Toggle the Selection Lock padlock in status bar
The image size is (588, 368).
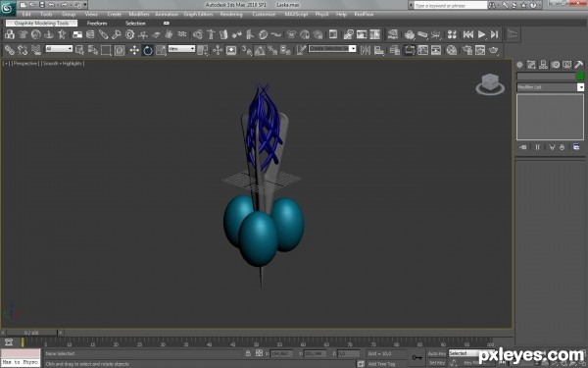click(248, 353)
